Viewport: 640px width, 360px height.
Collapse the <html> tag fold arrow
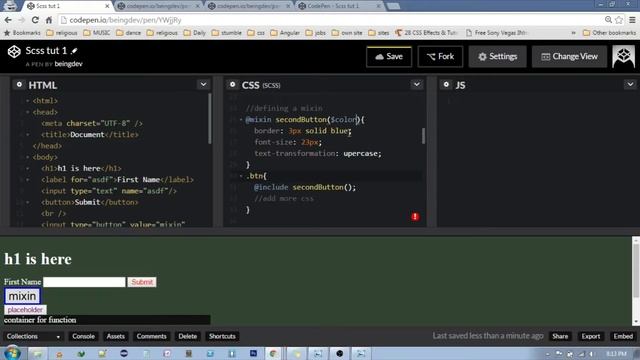coord(28,100)
